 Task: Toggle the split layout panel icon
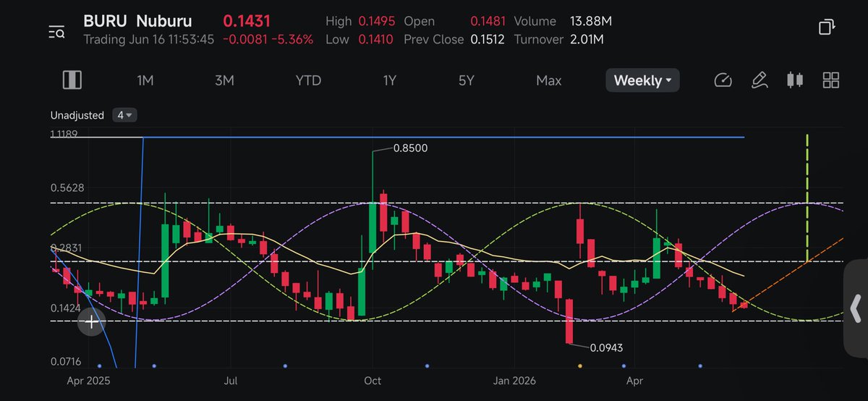pyautogui.click(x=72, y=80)
